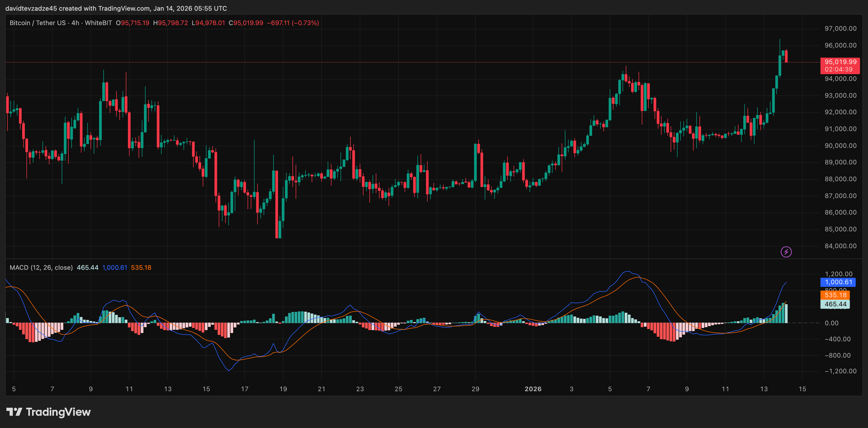Viewport: 868px width, 428px height.
Task: Select the MACD (12, 26, close) legend title
Action: [41, 268]
